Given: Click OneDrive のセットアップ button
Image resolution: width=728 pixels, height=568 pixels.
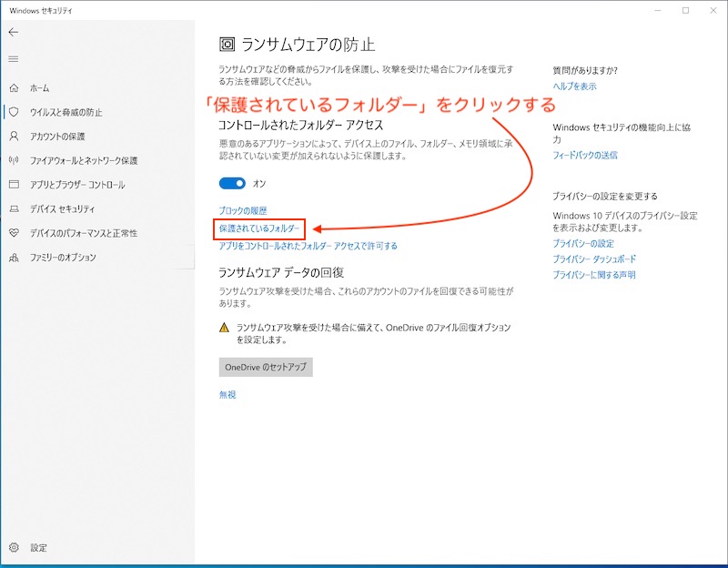Looking at the screenshot, I should pos(266,367).
